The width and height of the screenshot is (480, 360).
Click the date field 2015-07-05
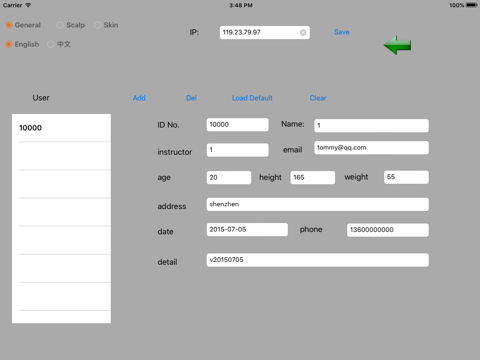click(x=247, y=230)
